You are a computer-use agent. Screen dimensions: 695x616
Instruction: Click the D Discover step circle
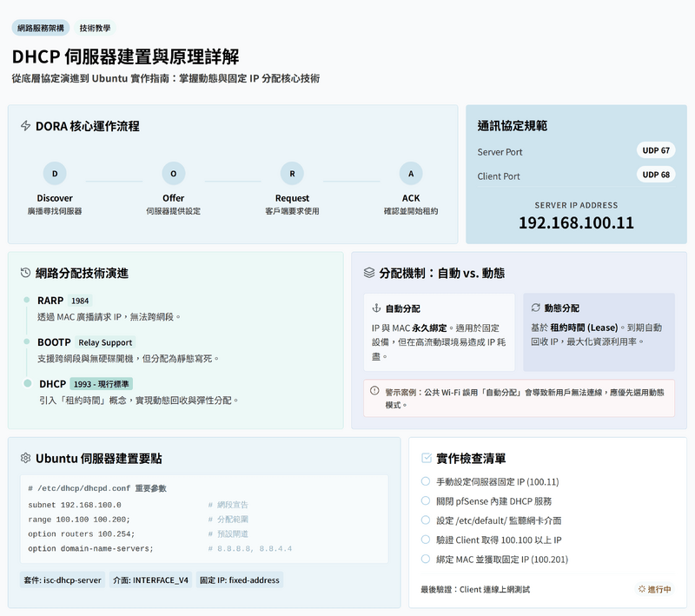55,174
